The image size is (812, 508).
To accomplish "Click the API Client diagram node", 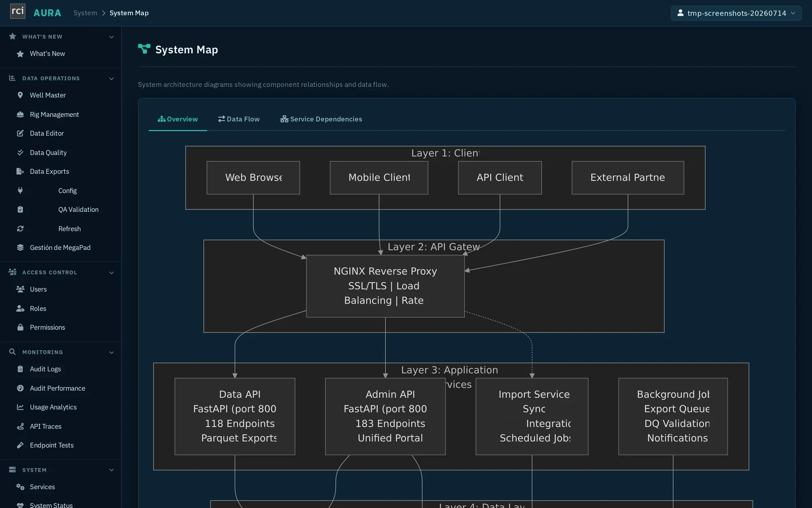I will (500, 178).
